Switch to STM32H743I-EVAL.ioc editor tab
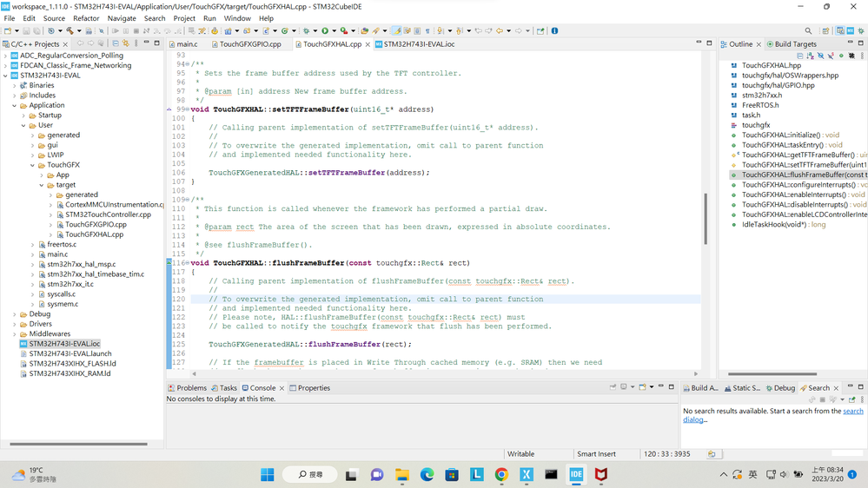868x488 pixels. coord(415,43)
